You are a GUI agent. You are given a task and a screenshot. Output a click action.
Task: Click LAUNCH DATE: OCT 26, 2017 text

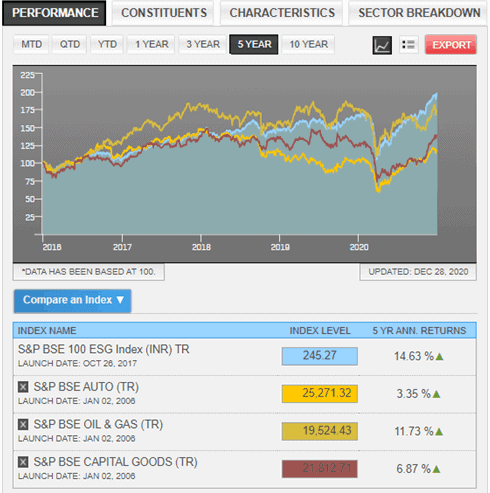click(x=77, y=364)
